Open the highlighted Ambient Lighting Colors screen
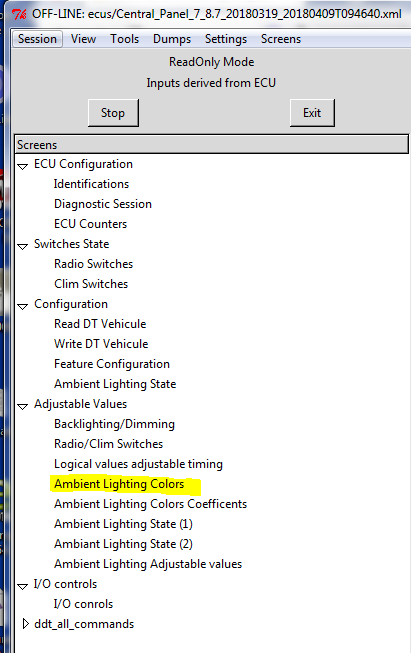 pyautogui.click(x=119, y=484)
